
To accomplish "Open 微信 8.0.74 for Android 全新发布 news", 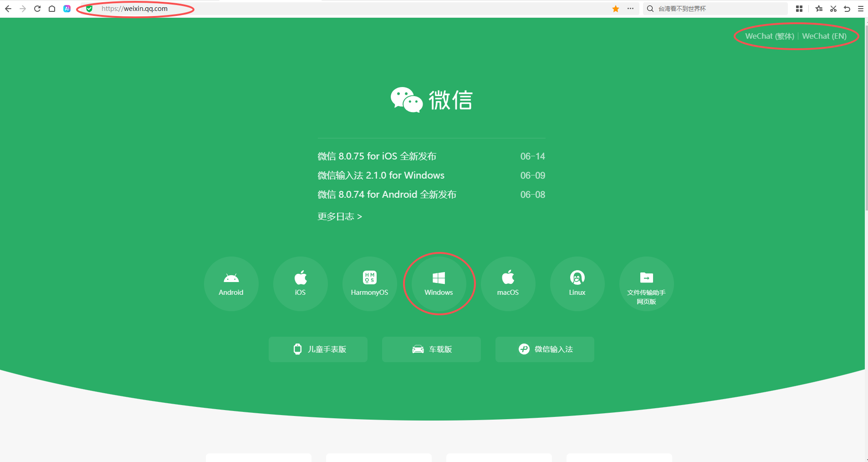I will (387, 195).
